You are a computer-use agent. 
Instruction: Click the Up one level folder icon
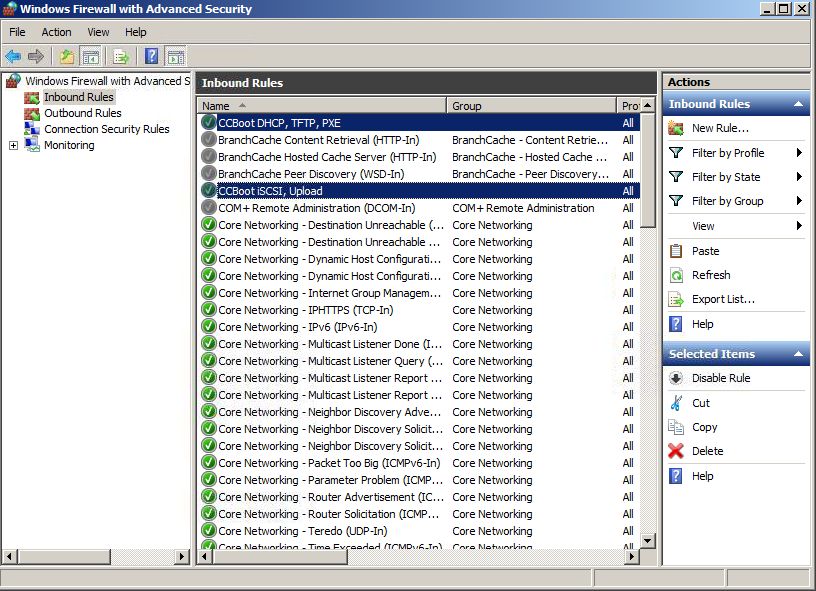[x=67, y=56]
